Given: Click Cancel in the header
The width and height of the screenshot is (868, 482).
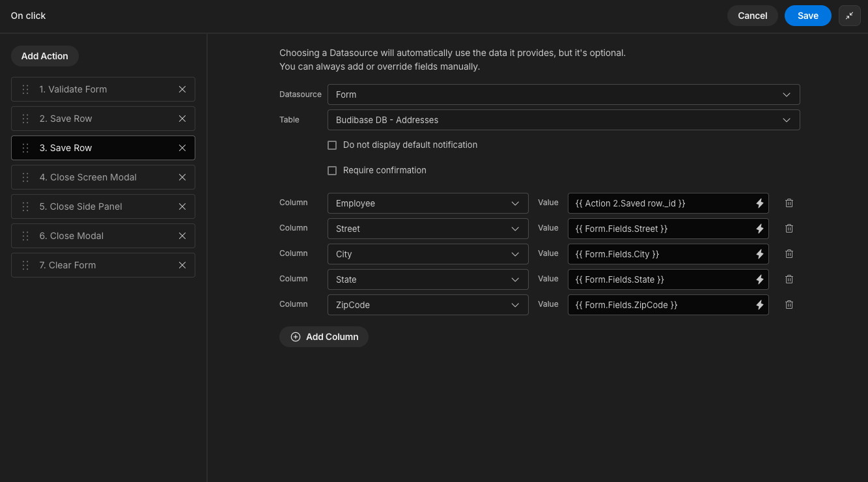Looking at the screenshot, I should pyautogui.click(x=752, y=16).
